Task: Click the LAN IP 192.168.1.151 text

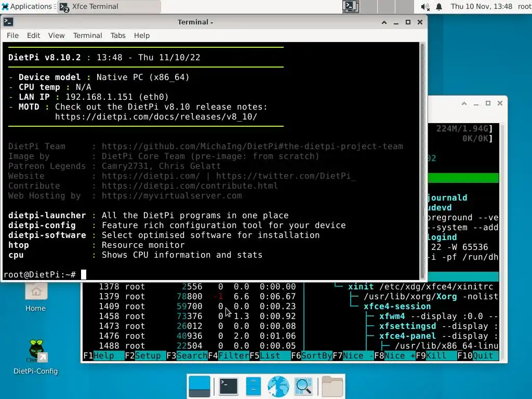Action: pos(99,97)
